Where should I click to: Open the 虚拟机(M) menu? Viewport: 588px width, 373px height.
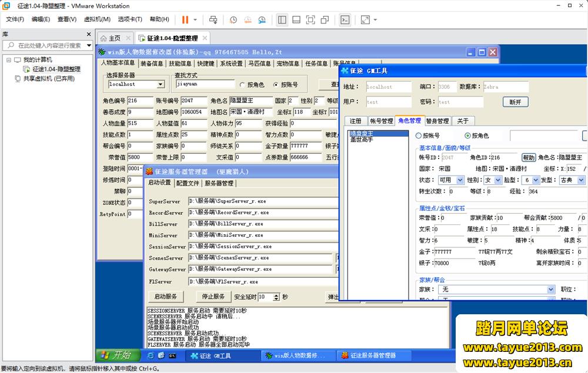97,19
